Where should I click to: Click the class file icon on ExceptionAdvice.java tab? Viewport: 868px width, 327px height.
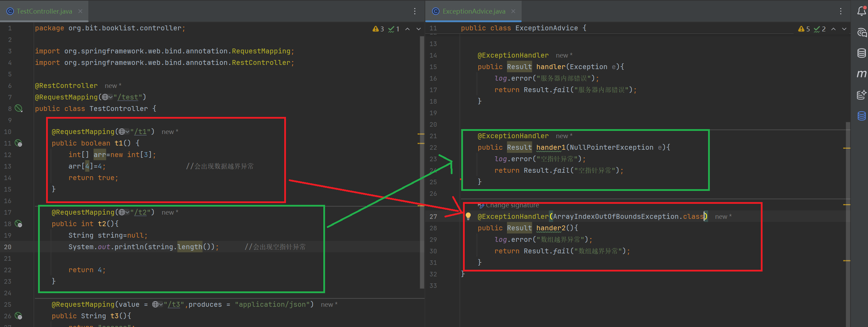click(436, 11)
